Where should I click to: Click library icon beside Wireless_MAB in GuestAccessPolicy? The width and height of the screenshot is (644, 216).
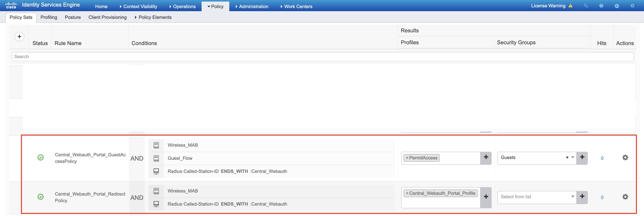pyautogui.click(x=156, y=145)
